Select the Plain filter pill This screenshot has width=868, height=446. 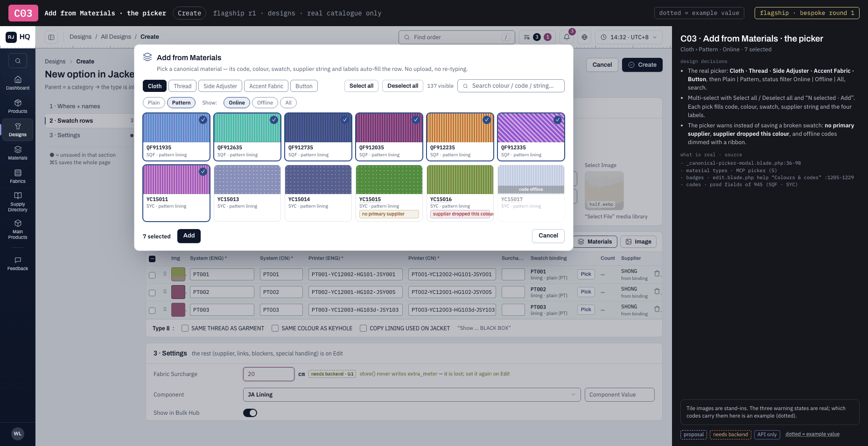(x=154, y=103)
